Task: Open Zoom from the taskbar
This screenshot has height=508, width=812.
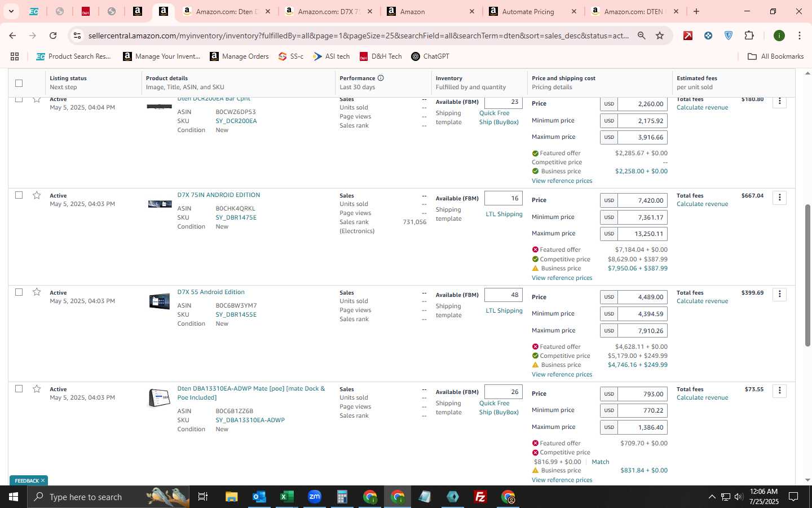Action: point(314,497)
